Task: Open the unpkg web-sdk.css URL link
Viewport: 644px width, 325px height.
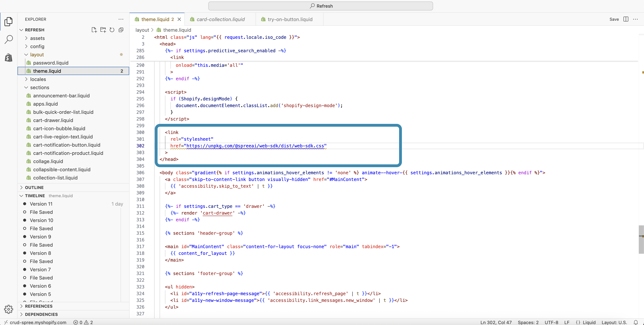Action: click(255, 146)
